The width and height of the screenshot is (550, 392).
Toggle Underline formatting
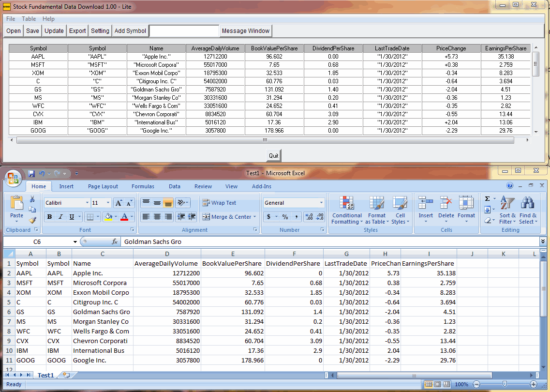72,217
